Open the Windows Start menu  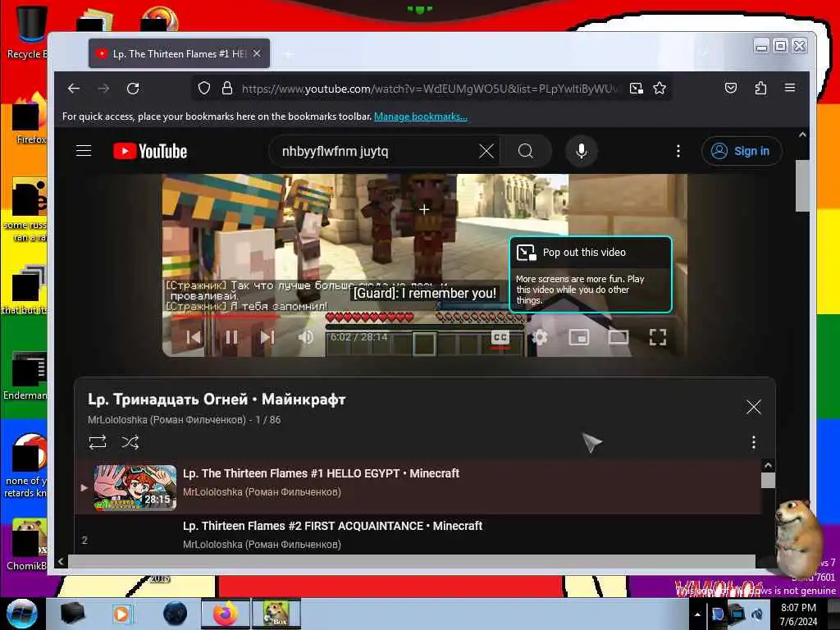pos(22,614)
